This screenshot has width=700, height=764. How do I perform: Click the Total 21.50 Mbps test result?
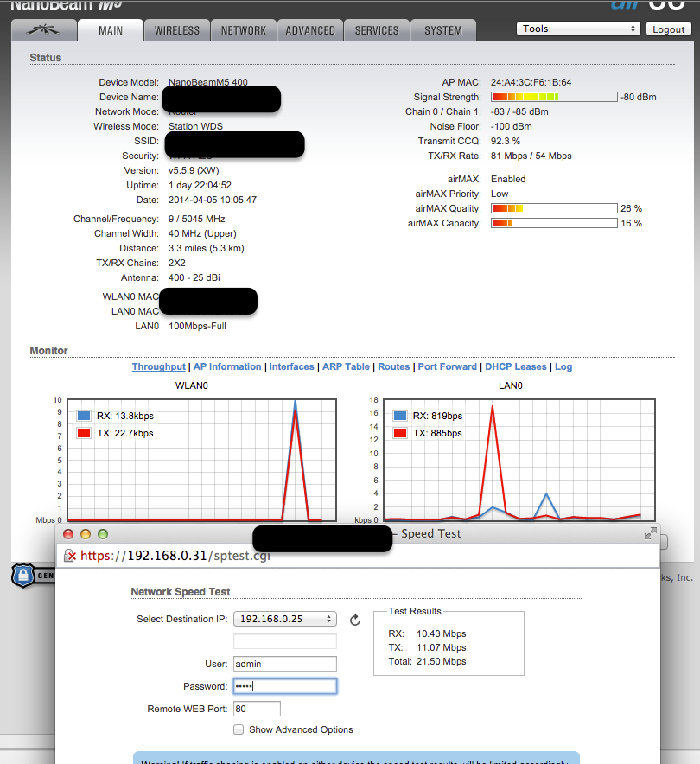pos(427,661)
